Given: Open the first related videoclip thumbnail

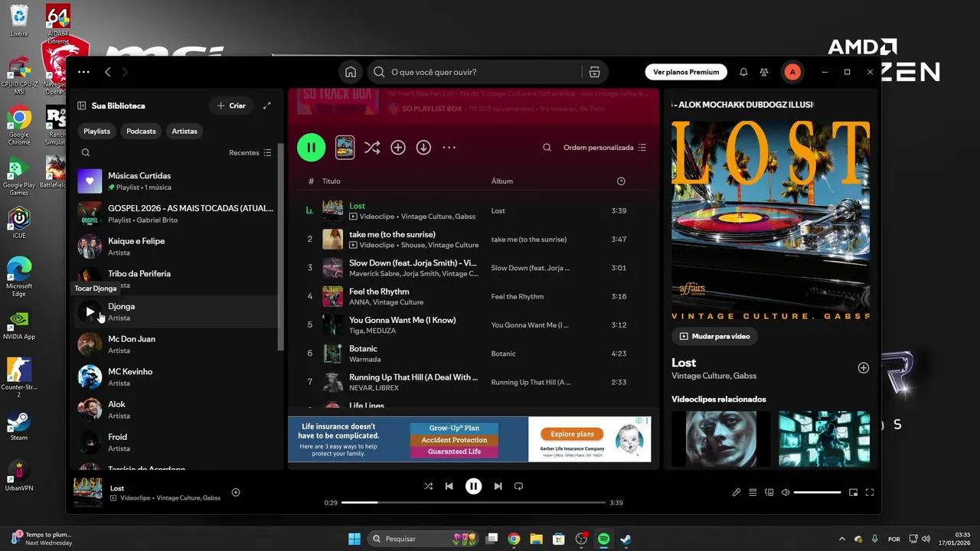Looking at the screenshot, I should click(x=720, y=439).
